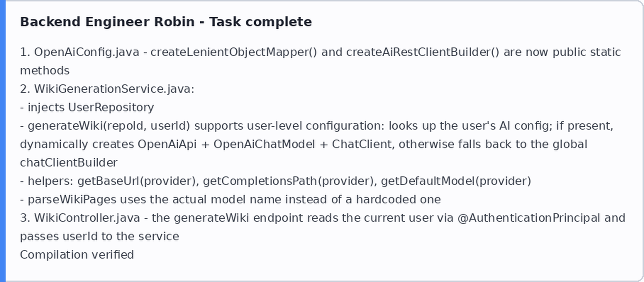
Task: Select the WikiGenerationService.java line
Action: [x=107, y=89]
